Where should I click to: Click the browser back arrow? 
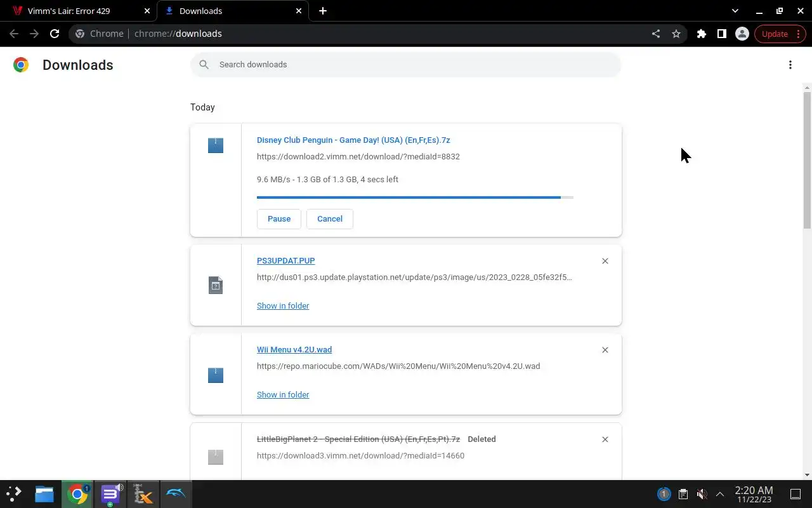(x=14, y=34)
